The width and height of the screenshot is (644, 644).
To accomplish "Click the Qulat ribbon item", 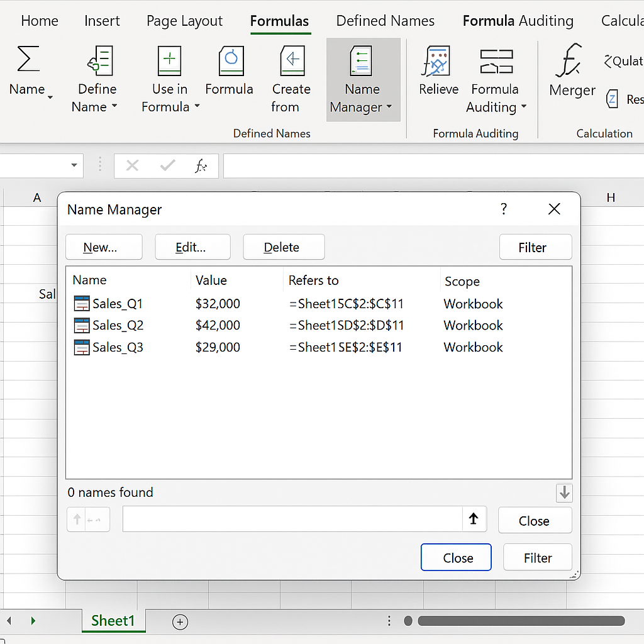I will pyautogui.click(x=623, y=61).
